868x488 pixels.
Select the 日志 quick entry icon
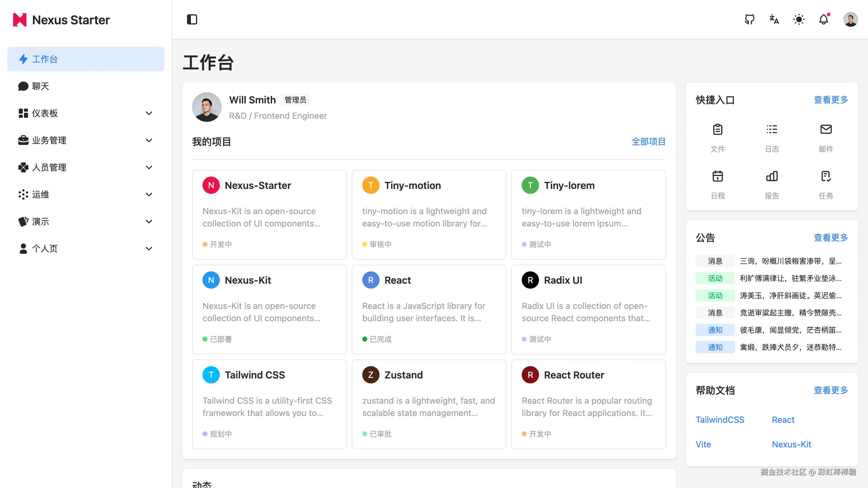coord(772,129)
